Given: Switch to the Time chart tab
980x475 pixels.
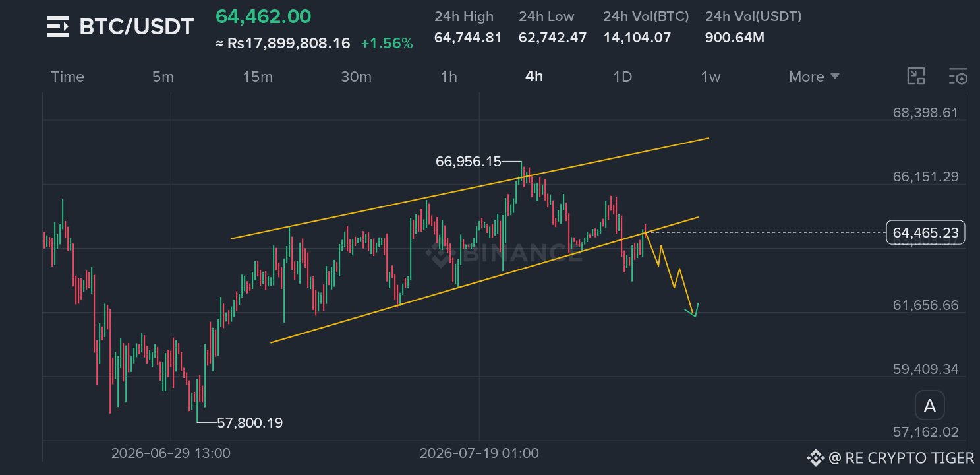Looking at the screenshot, I should (x=68, y=77).
